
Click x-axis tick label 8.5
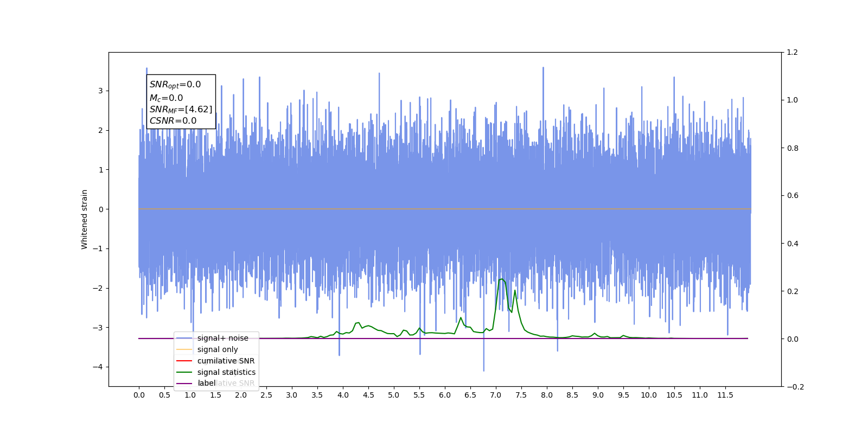pos(572,395)
